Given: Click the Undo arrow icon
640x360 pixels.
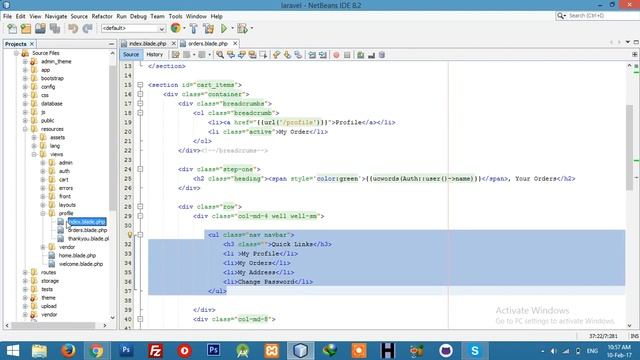Looking at the screenshot, I should [x=73, y=29].
